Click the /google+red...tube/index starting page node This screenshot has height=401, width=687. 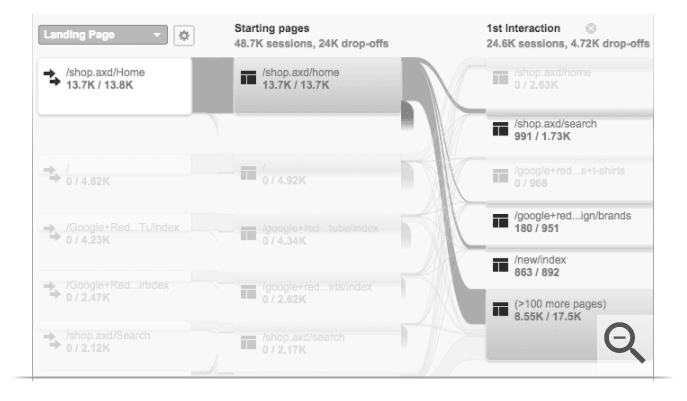[x=318, y=234]
